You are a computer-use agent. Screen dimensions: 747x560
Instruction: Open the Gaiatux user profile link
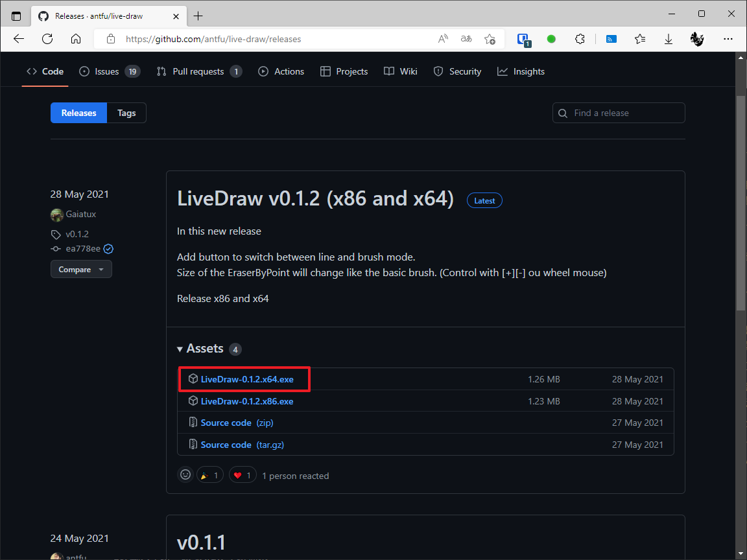[x=81, y=215]
